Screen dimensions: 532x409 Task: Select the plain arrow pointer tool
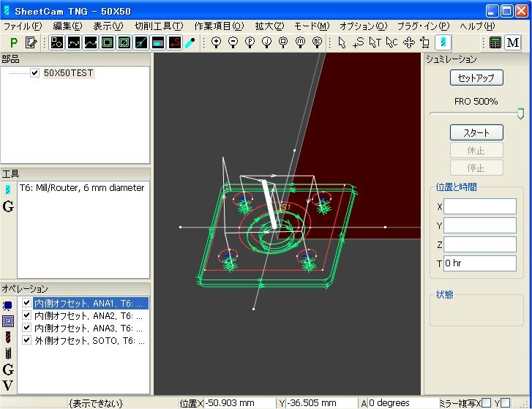[342, 42]
